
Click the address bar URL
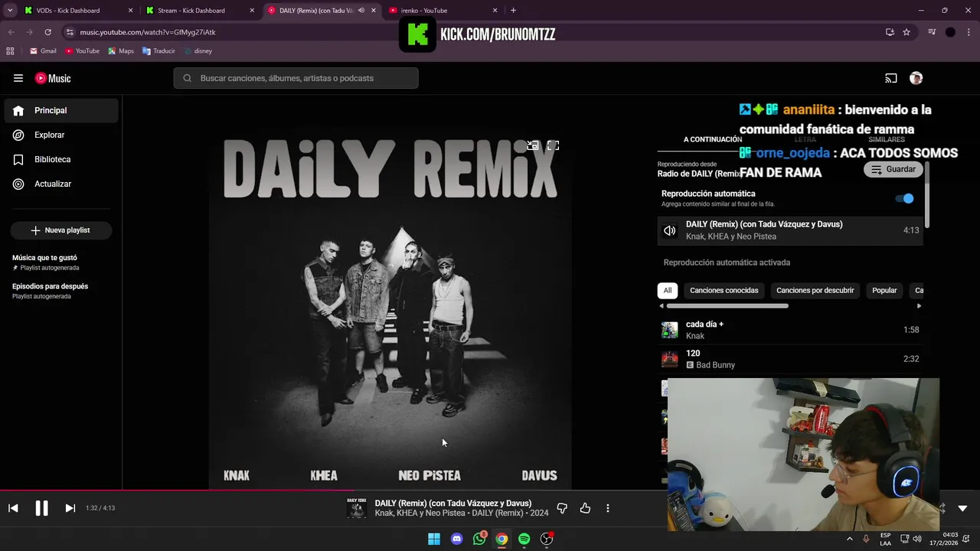tap(148, 32)
